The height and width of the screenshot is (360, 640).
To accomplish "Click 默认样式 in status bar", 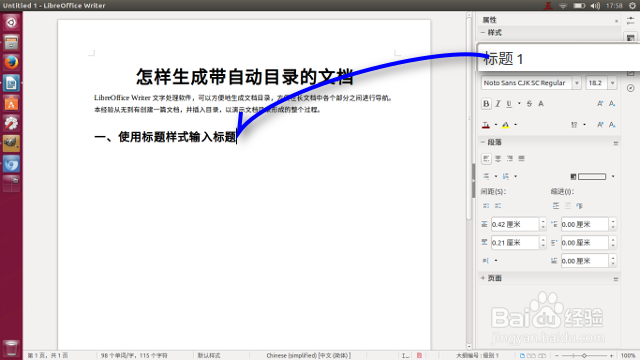I will point(209,356).
